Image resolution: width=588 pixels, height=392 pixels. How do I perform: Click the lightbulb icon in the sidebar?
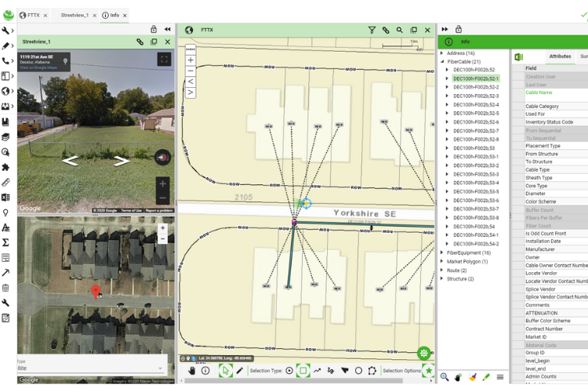(x=5, y=212)
